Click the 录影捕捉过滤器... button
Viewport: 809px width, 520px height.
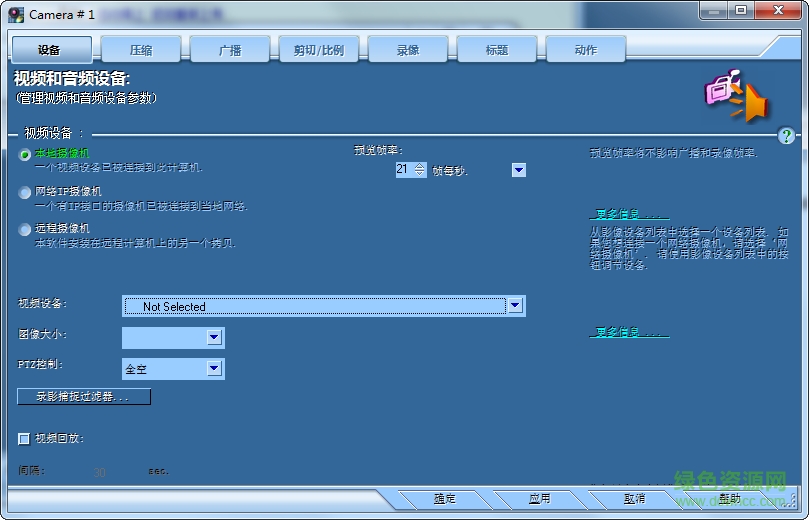tap(84, 396)
